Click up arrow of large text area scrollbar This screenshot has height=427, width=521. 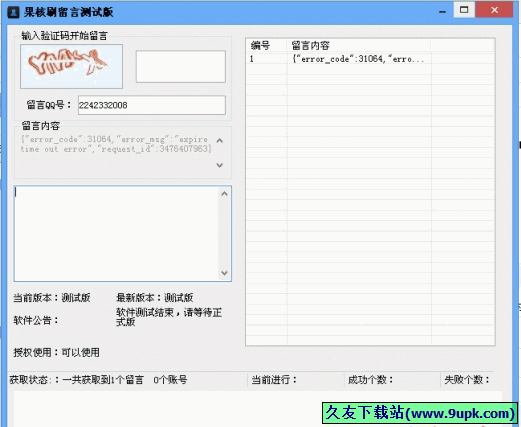pyautogui.click(x=224, y=194)
